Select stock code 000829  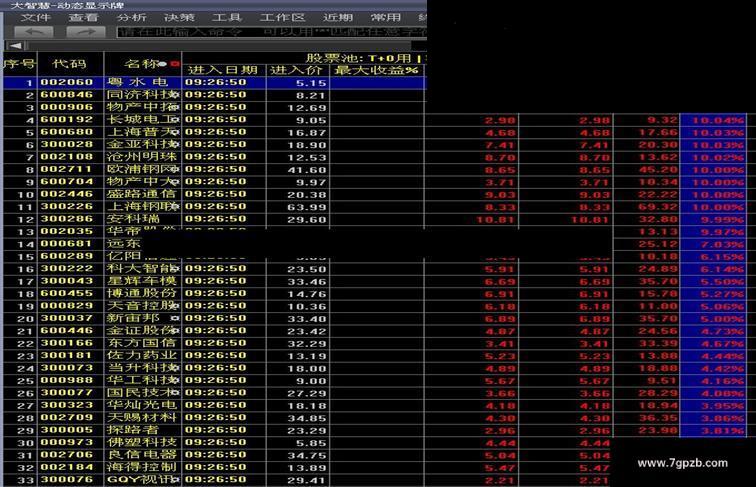(x=67, y=306)
